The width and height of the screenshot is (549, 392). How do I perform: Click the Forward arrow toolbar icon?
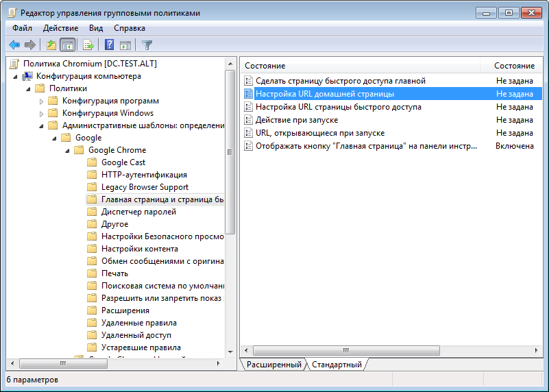29,45
